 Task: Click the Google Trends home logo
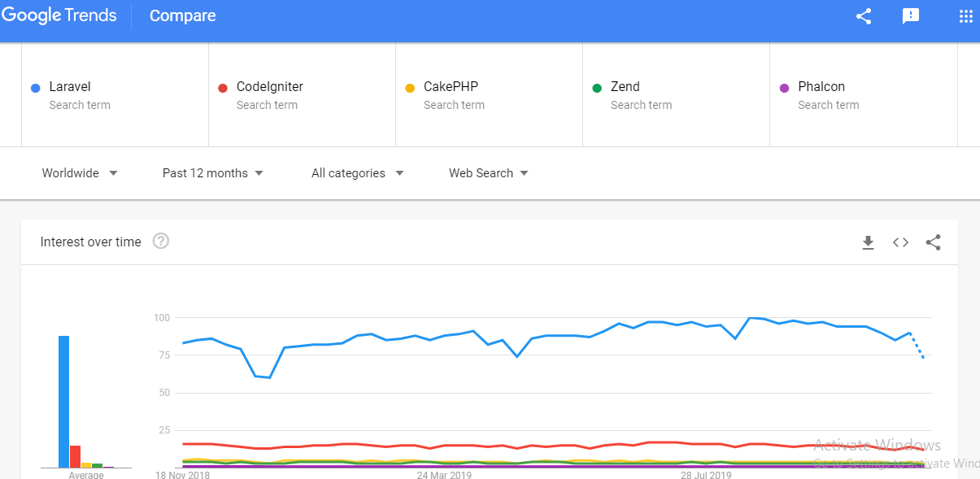[x=59, y=15]
